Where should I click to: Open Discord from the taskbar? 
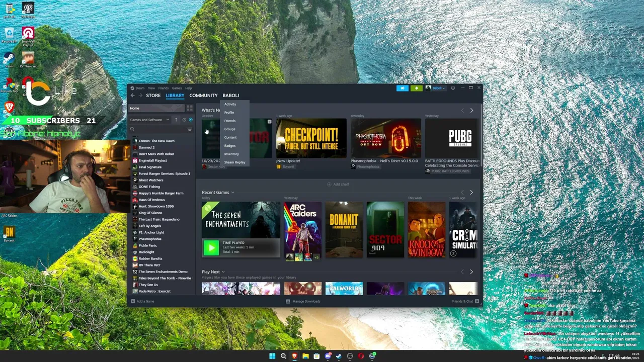click(328, 356)
